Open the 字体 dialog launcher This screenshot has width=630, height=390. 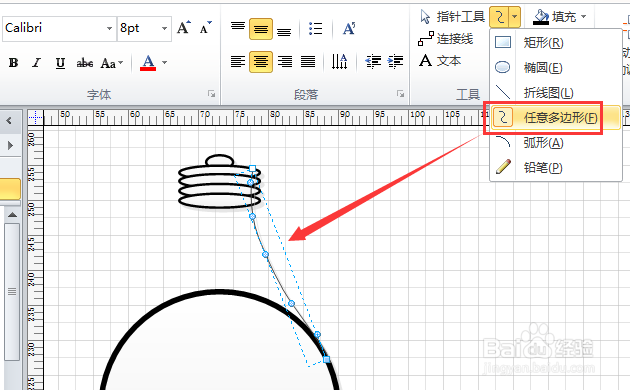(x=211, y=94)
